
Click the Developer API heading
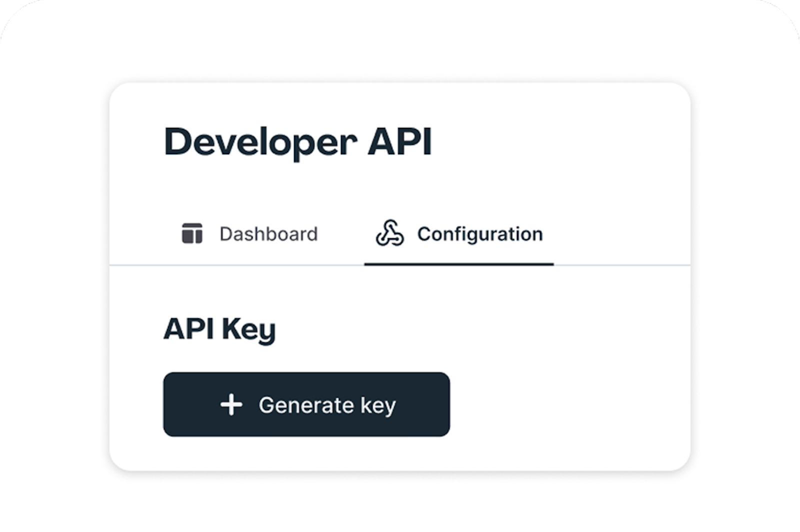click(x=297, y=142)
